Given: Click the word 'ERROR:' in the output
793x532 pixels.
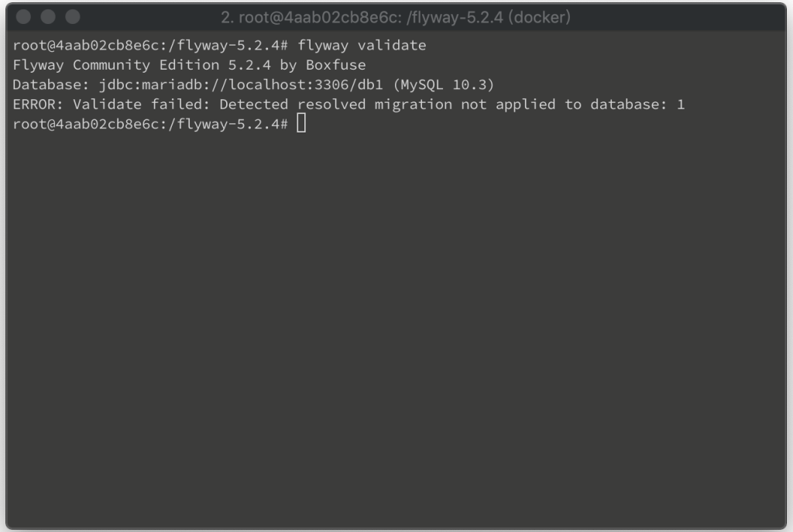Looking at the screenshot, I should pos(38,105).
